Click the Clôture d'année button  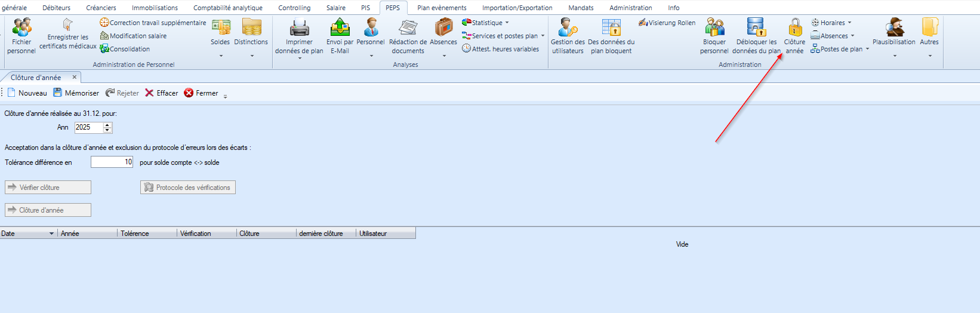pos(48,210)
